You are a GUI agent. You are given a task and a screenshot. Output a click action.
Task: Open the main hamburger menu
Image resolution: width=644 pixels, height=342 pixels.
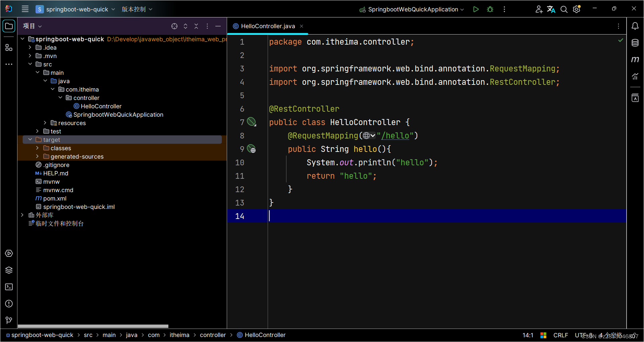(25, 9)
